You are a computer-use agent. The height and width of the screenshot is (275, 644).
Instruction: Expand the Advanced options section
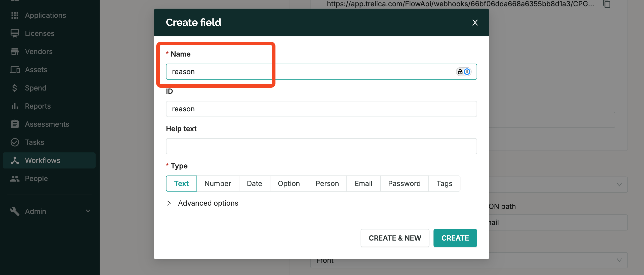tap(203, 203)
